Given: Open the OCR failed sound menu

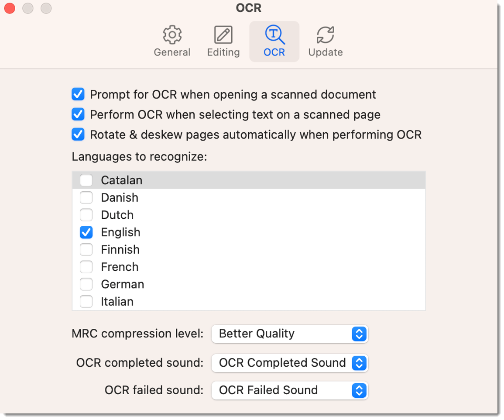Looking at the screenshot, I should point(289,390).
